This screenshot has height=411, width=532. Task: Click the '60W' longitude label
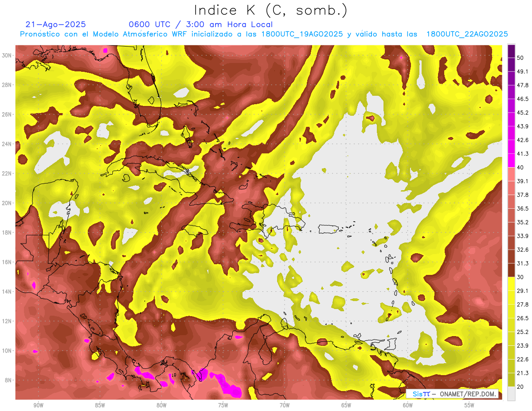(408, 405)
